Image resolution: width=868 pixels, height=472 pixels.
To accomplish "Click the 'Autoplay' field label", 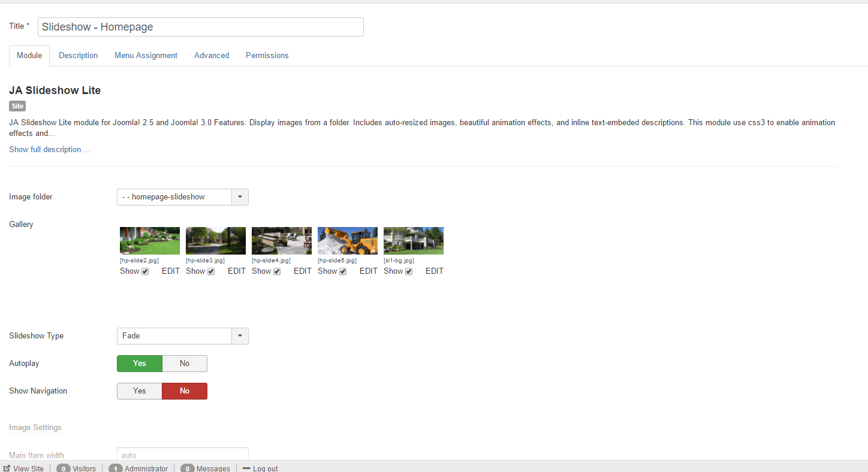I will pyautogui.click(x=24, y=364).
